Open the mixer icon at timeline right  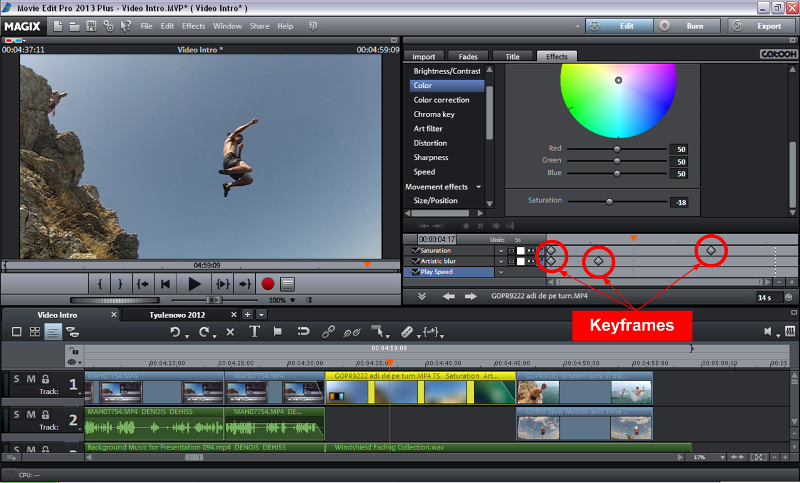coord(790,332)
